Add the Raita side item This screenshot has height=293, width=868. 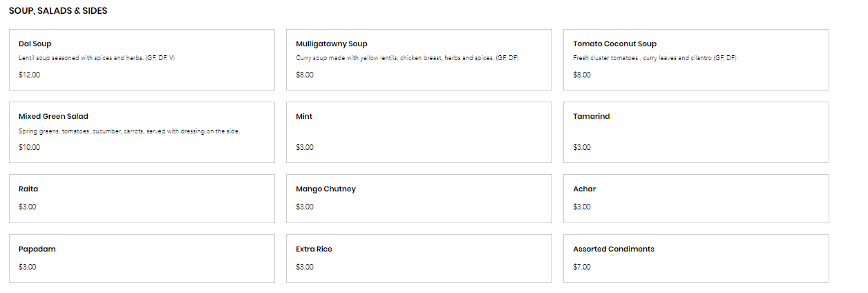point(28,189)
